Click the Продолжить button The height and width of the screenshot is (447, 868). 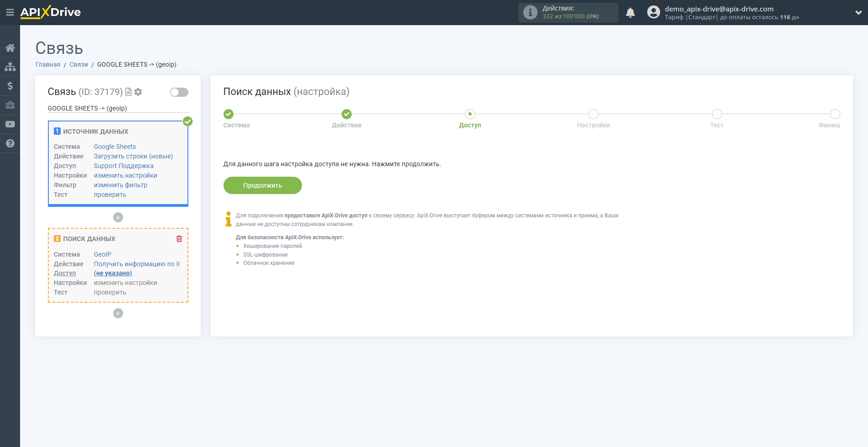coord(263,185)
